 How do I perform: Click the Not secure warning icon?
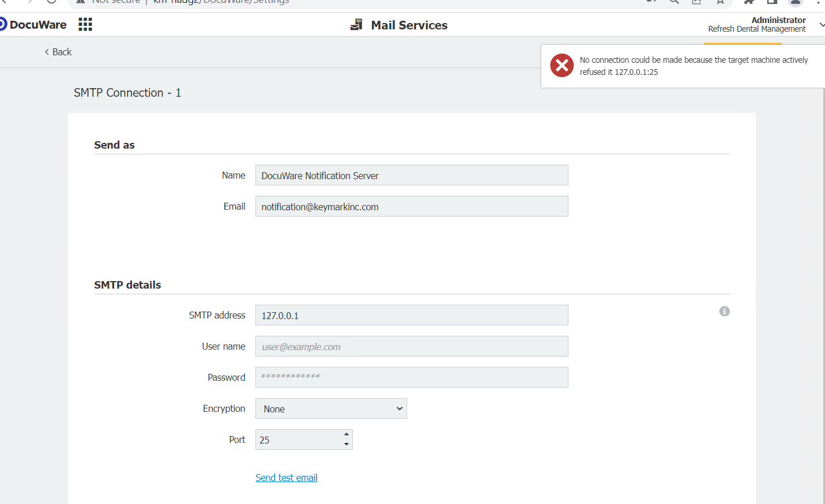click(81, 2)
